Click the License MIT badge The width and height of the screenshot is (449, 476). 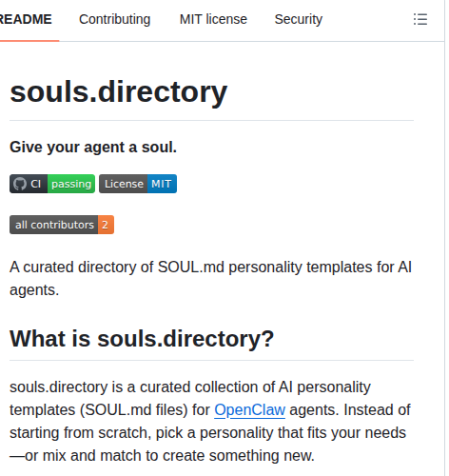tap(138, 184)
